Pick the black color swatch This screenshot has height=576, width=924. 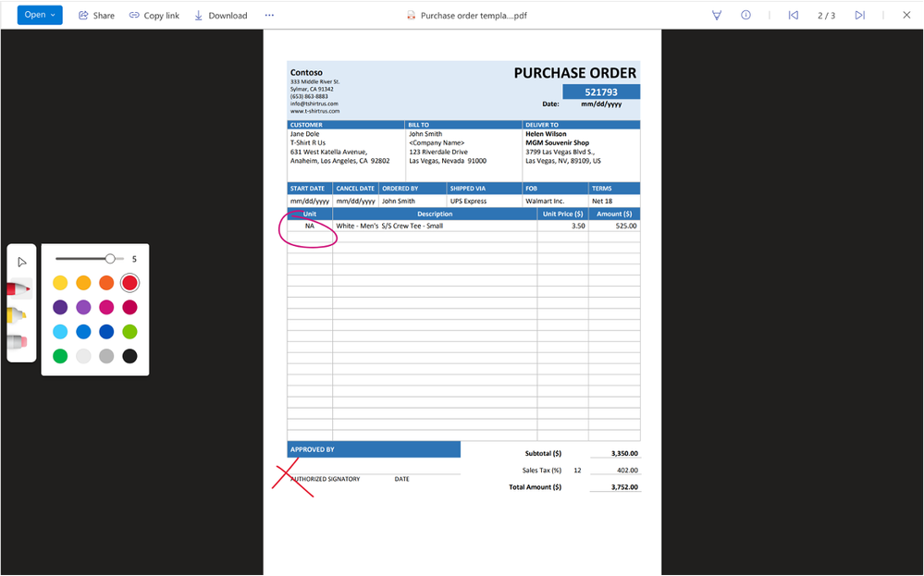129,356
